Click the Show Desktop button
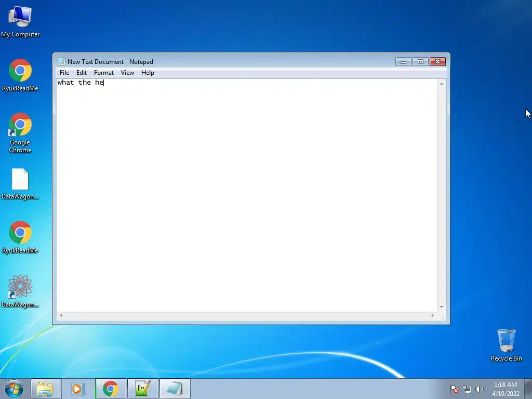Image resolution: width=532 pixels, height=399 pixels. (528, 389)
